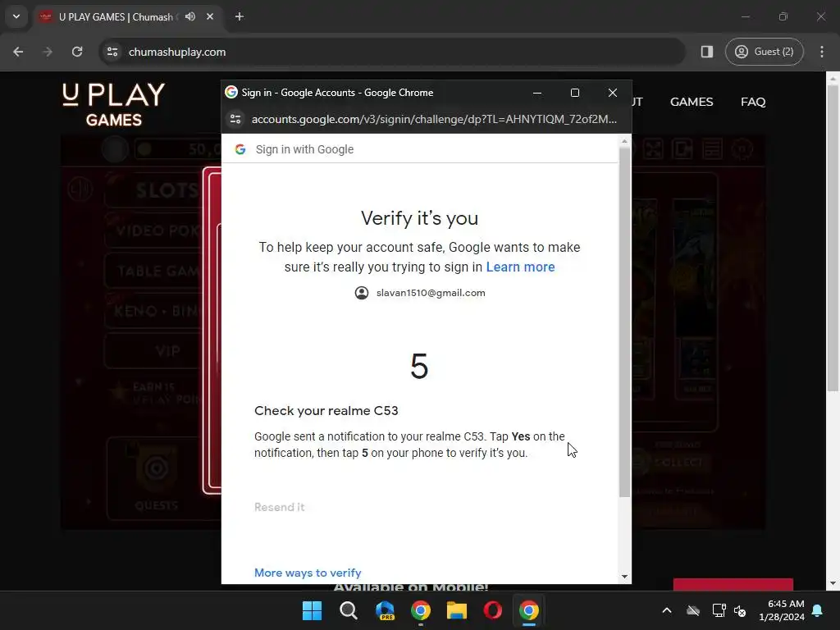Open Chrome's three-dot menu
The image size is (840, 630).
point(822,52)
